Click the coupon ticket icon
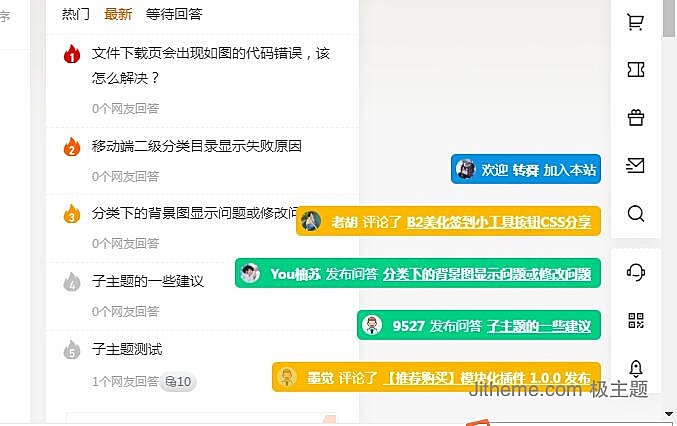Image resolution: width=677 pixels, height=426 pixels. (x=636, y=69)
